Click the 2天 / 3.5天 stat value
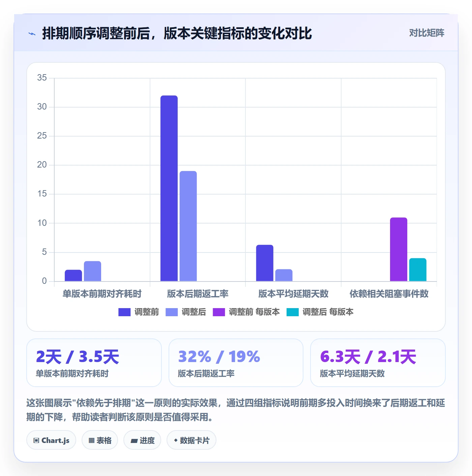Screen dimensions: 472x476 click(78, 357)
